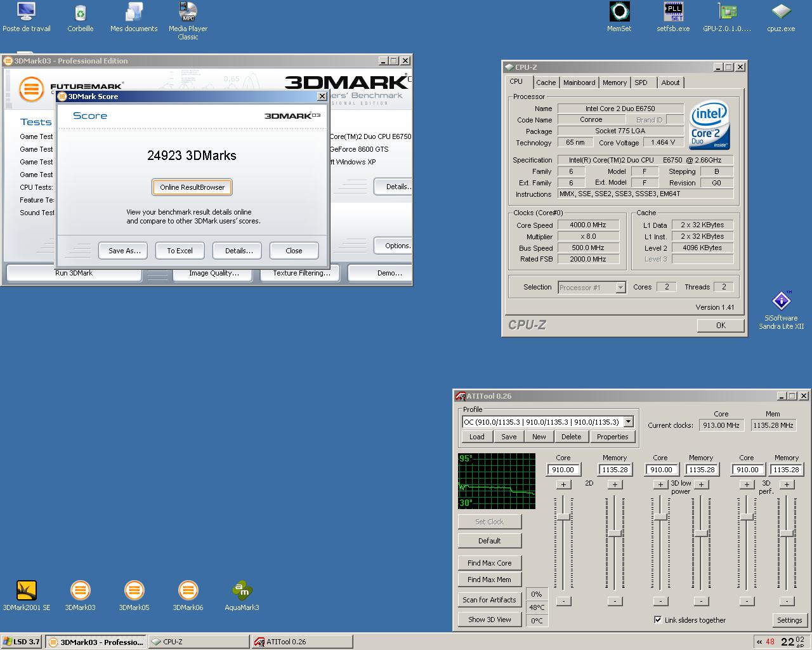Click Scan for Artifacts
Image resolution: width=812 pixels, height=650 pixels.
coord(490,600)
